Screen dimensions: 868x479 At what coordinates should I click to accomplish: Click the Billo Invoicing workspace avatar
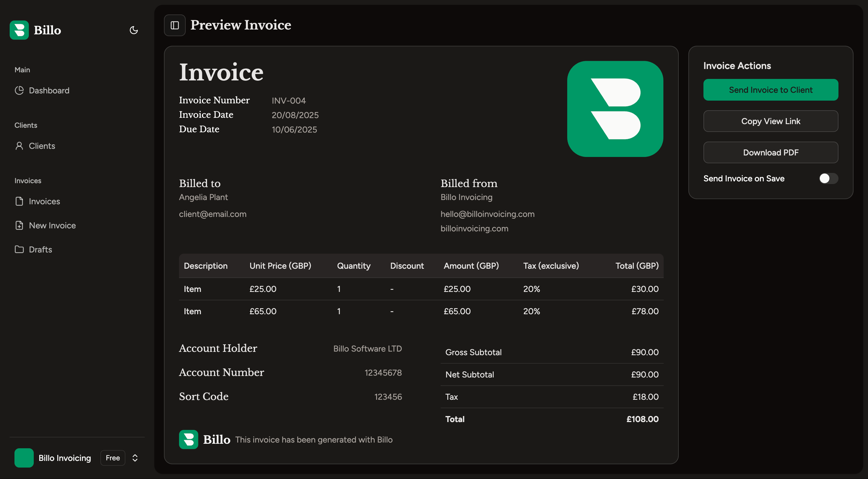pyautogui.click(x=24, y=458)
